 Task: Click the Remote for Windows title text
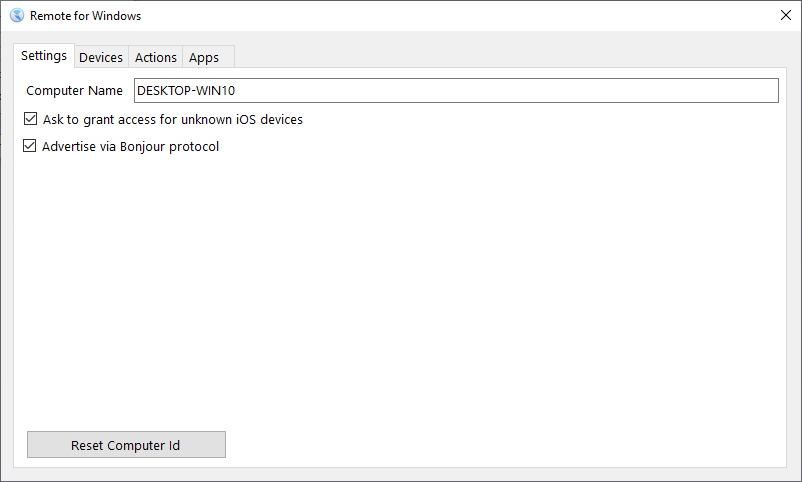pyautogui.click(x=85, y=15)
